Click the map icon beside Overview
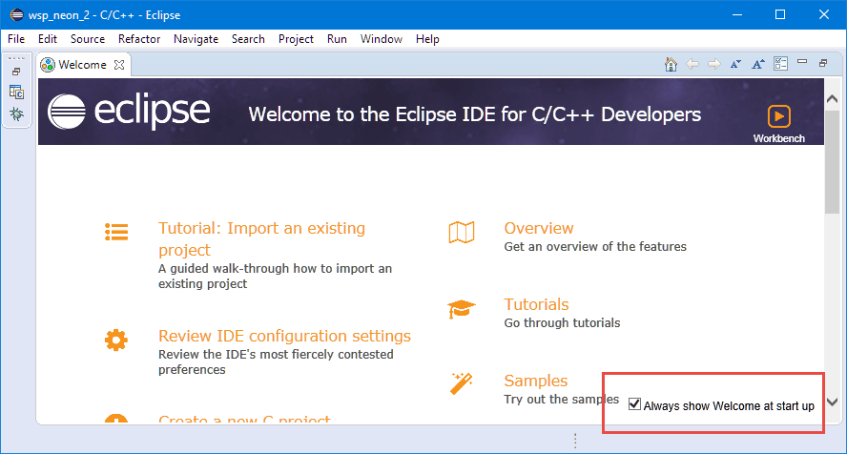 461,232
